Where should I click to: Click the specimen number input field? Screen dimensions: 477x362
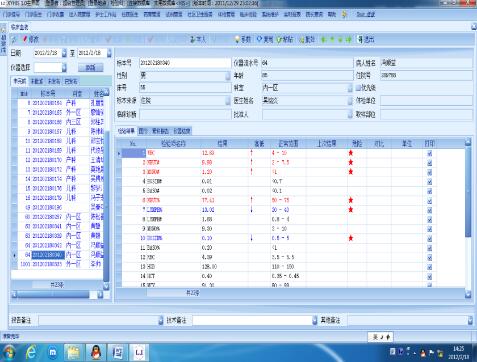[x=185, y=63]
